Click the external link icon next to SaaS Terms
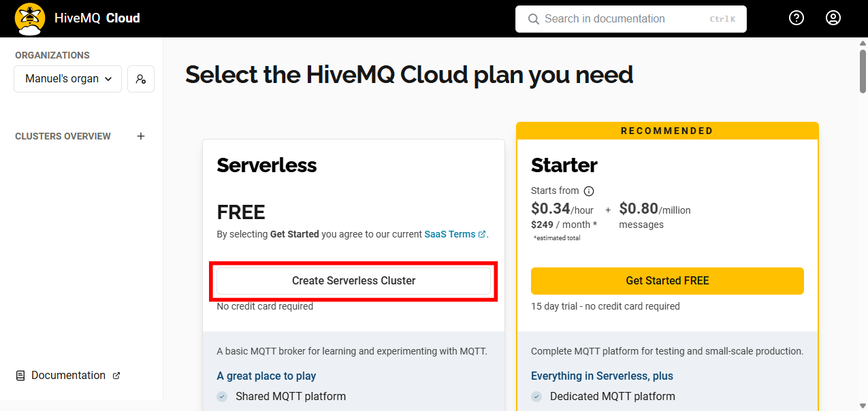 (x=482, y=233)
